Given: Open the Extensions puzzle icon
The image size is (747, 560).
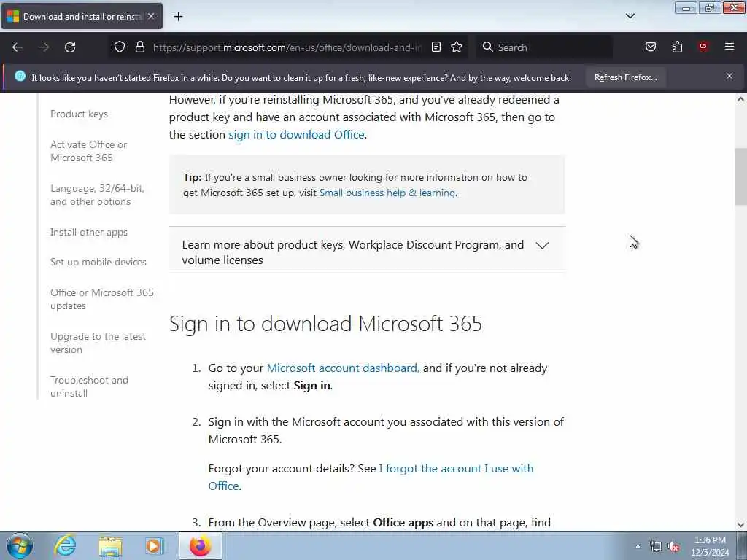Looking at the screenshot, I should pyautogui.click(x=677, y=47).
